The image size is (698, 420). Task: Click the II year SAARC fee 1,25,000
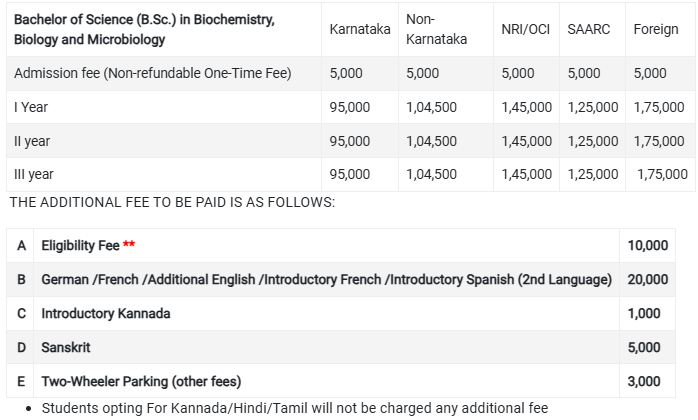592,141
